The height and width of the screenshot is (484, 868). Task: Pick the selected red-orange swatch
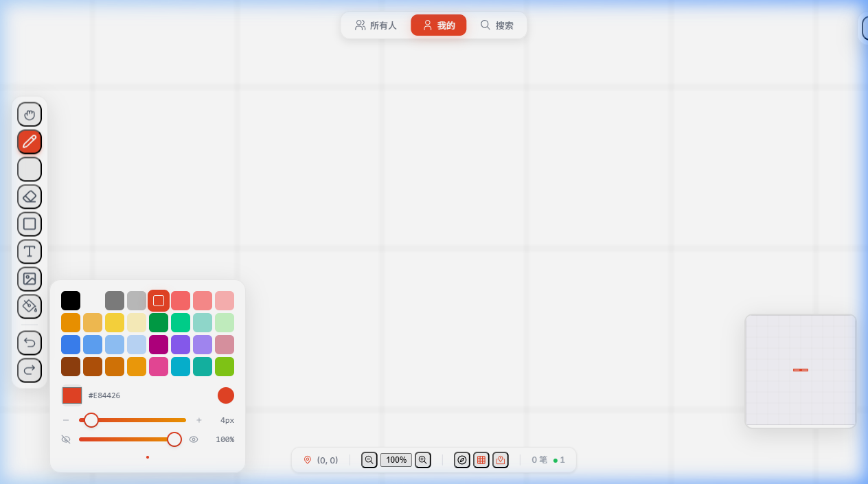pos(159,301)
